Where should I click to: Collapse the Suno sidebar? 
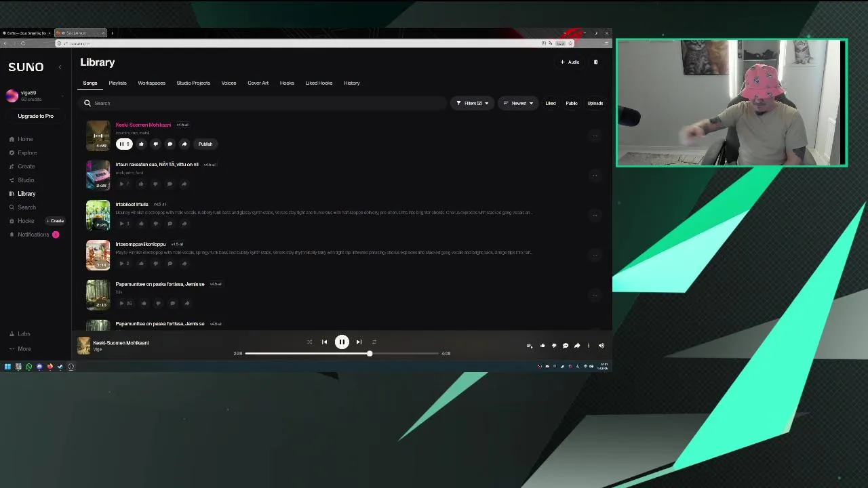pyautogui.click(x=60, y=67)
